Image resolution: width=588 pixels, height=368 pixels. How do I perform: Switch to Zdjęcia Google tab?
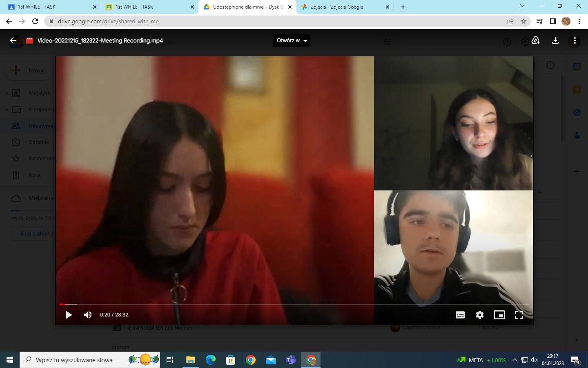coord(337,7)
